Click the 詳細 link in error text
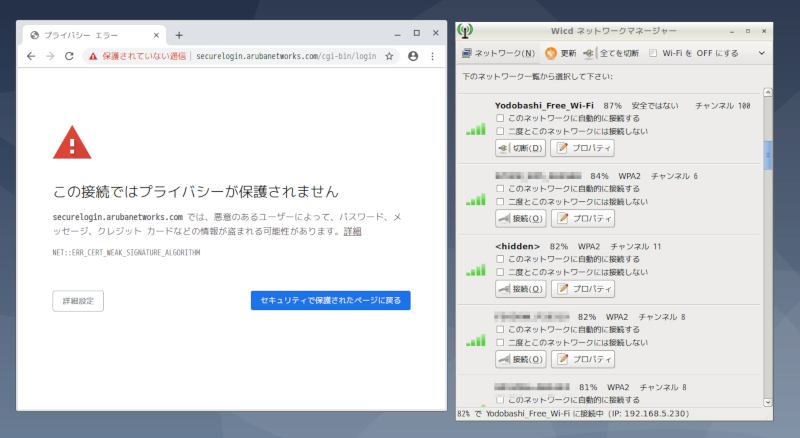The height and width of the screenshot is (438, 800). click(x=352, y=231)
